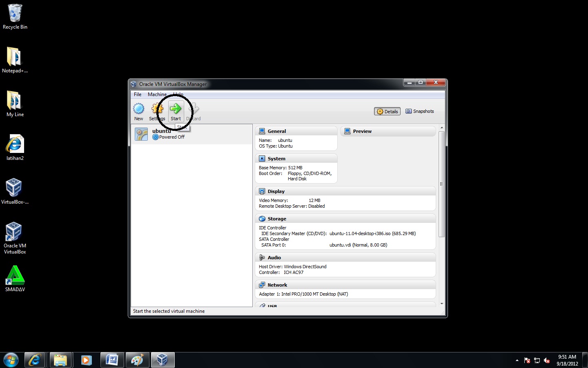Select the Oracle VM VirtualBox desktop shortcut
The width and height of the screenshot is (588, 368).
[15, 238]
